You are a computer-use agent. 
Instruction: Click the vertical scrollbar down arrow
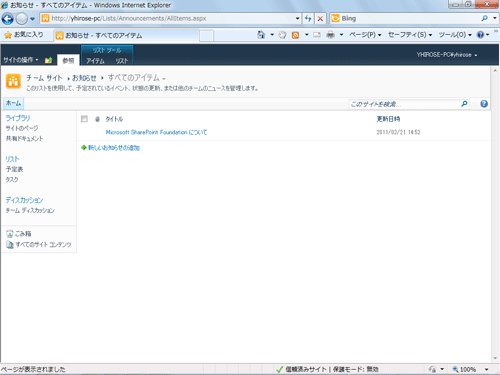pos(495,358)
